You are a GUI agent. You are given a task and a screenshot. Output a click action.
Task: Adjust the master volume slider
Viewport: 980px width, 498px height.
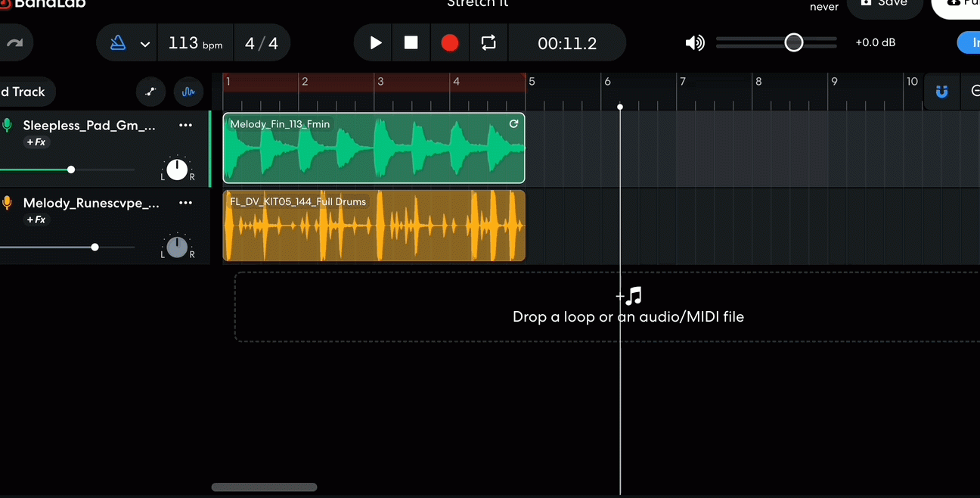(x=794, y=42)
